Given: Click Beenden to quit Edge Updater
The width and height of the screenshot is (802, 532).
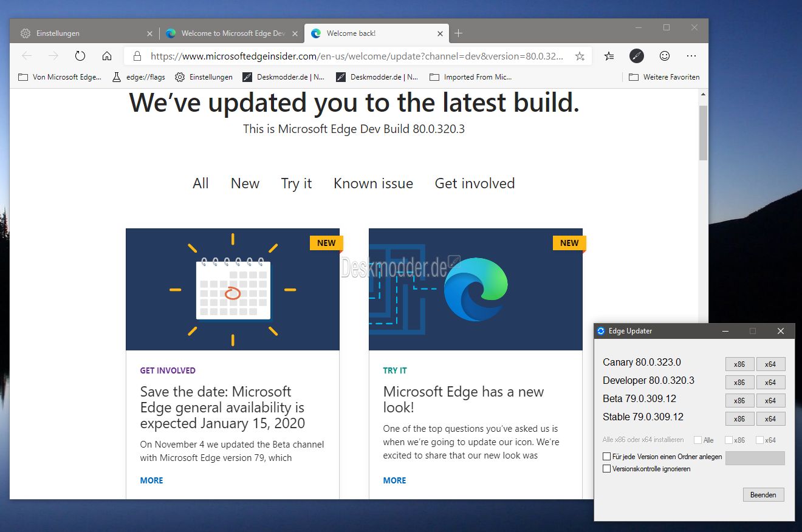Looking at the screenshot, I should pos(764,495).
